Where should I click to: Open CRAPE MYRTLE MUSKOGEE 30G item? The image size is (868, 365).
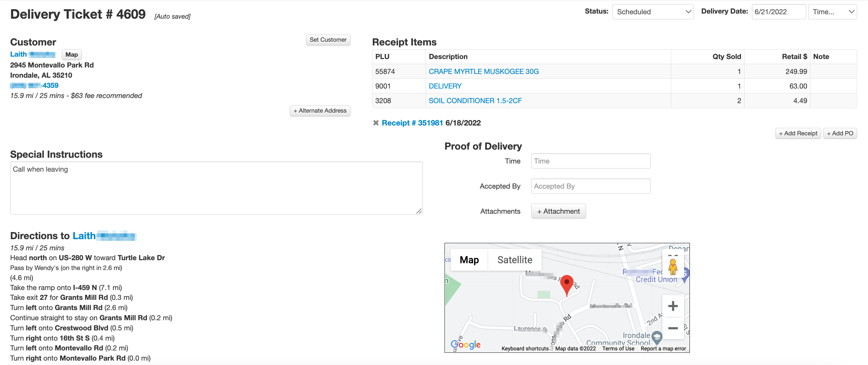(484, 72)
